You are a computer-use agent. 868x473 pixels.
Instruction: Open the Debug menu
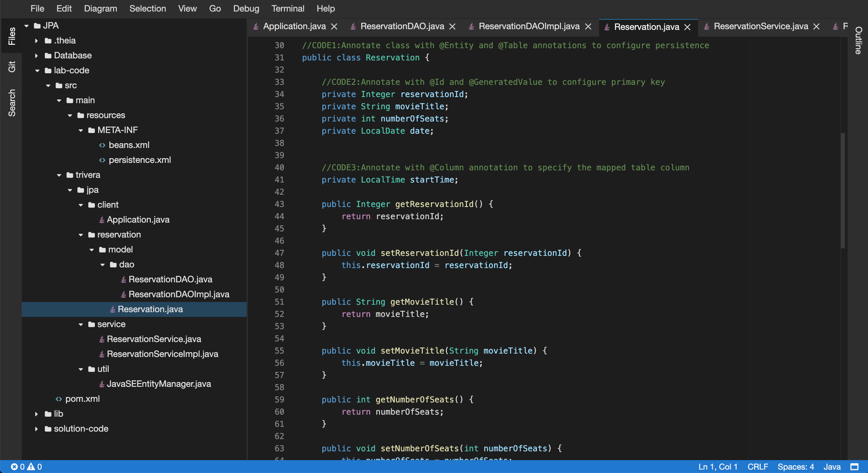pos(246,8)
